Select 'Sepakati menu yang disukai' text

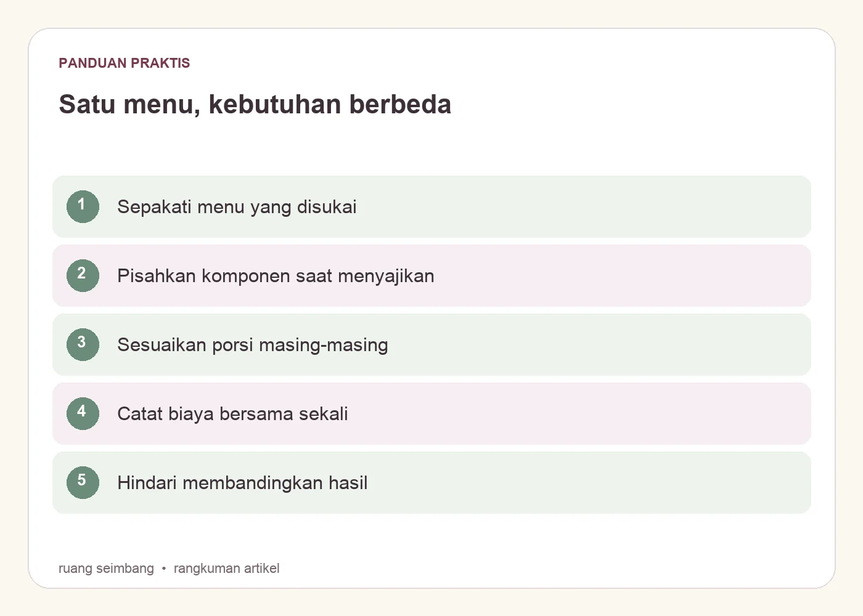point(237,207)
